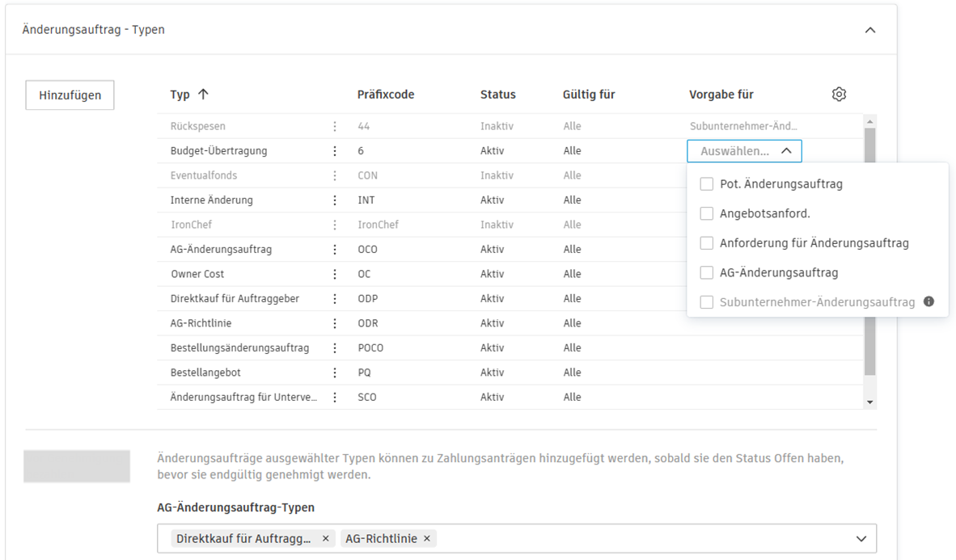Click the actions icon next to Owner Cost

click(x=334, y=274)
